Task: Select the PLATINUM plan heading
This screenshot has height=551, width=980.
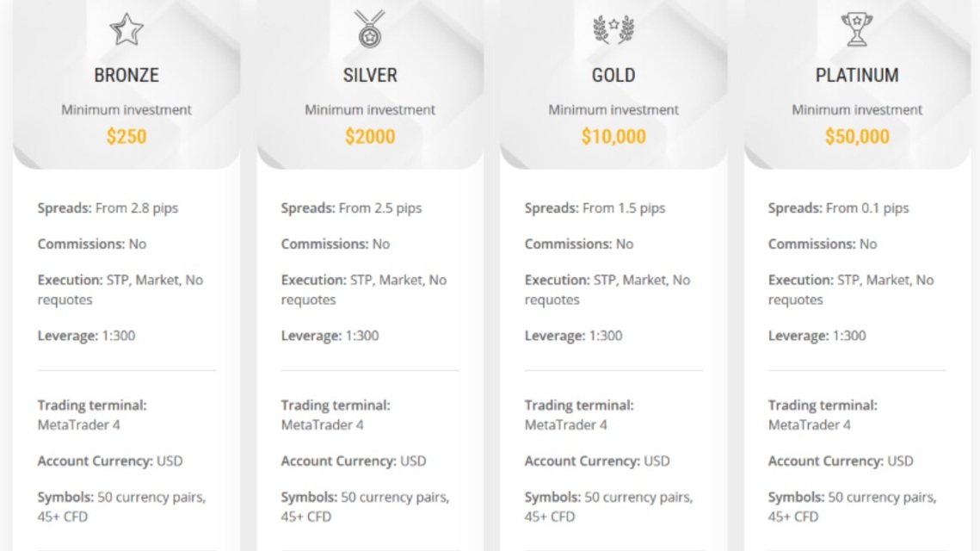Action: pyautogui.click(x=857, y=75)
